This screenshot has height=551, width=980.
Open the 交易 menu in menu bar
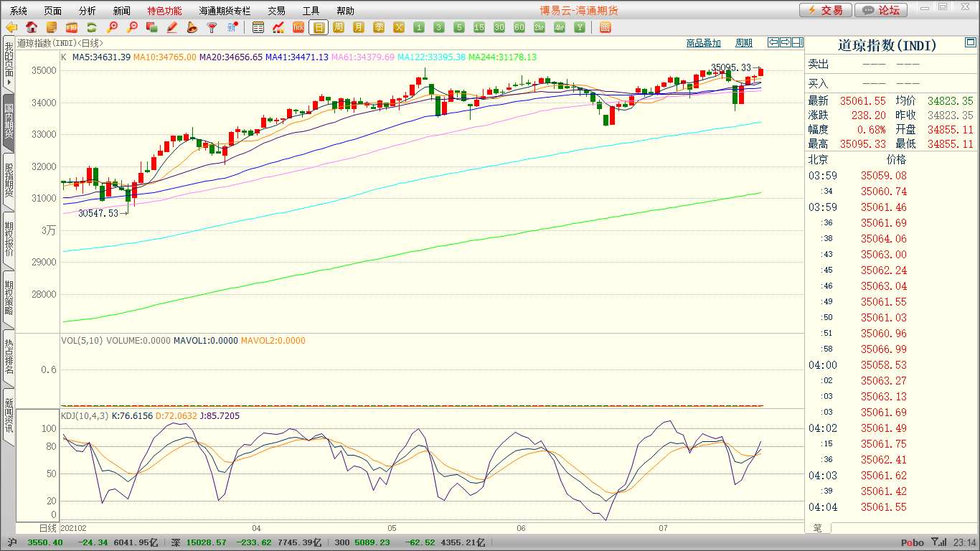coord(276,11)
